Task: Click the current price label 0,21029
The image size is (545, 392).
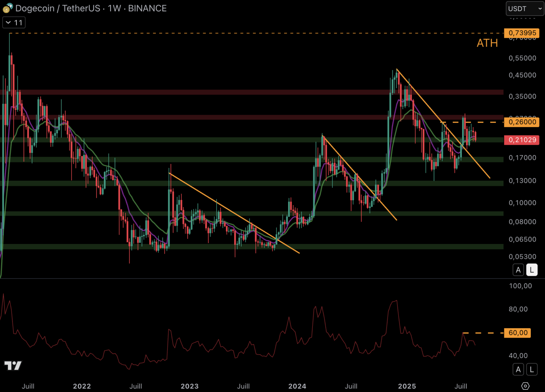Action: (521, 140)
